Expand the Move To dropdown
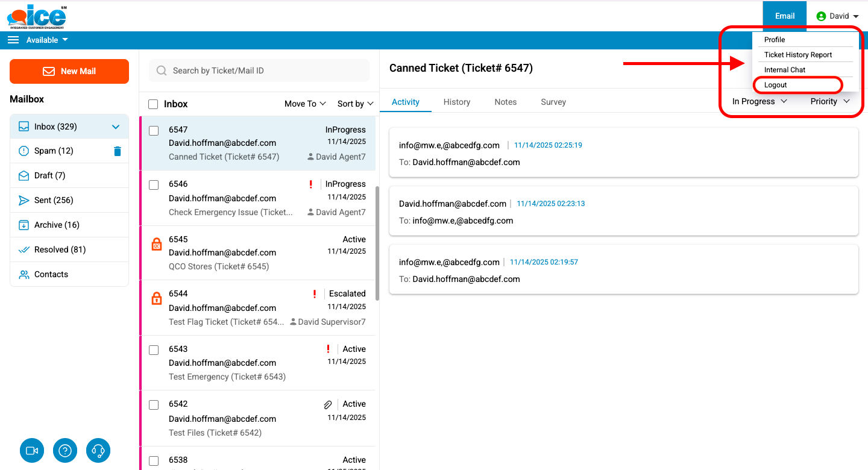Viewport: 868px width, 470px height. tap(305, 104)
